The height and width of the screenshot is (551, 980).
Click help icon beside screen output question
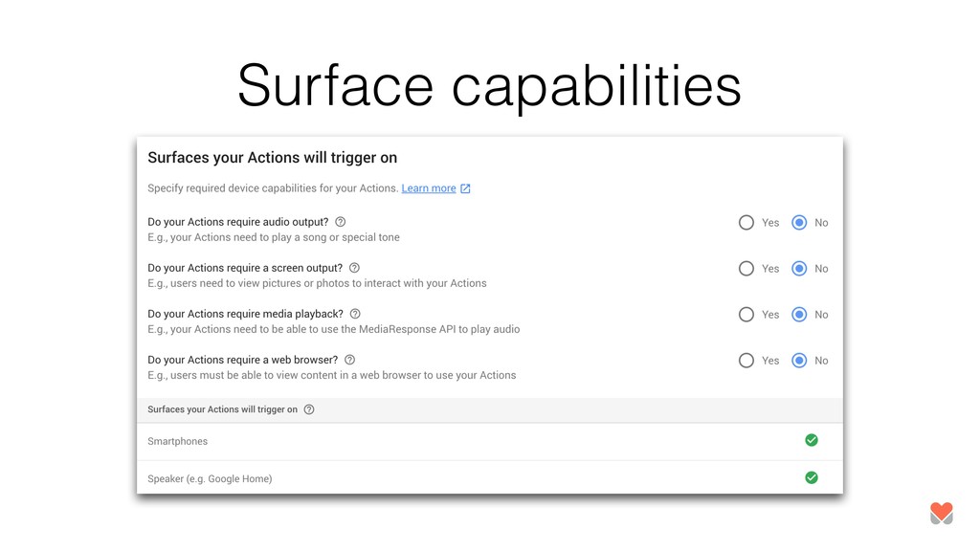354,268
